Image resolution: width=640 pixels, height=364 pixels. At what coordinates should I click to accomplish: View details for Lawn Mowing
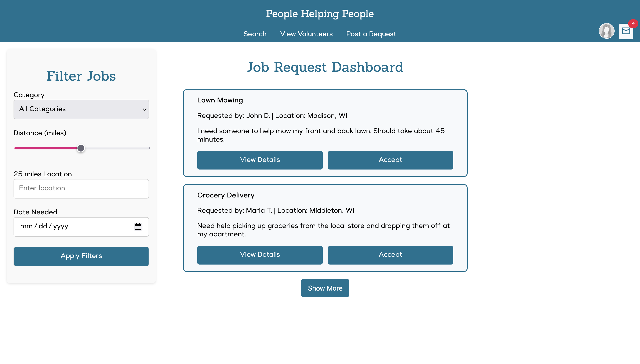point(260,160)
